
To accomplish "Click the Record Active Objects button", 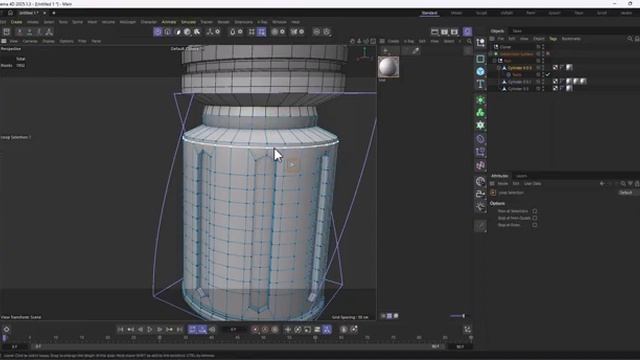I will pos(255,329).
